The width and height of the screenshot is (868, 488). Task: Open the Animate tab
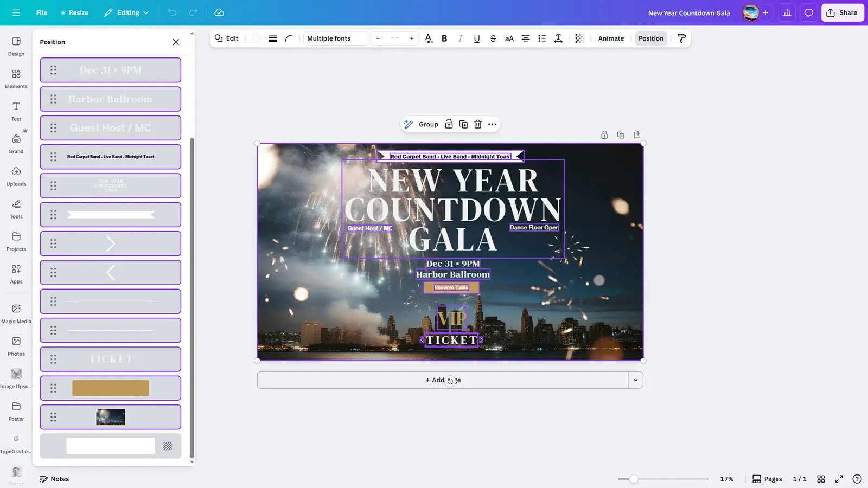click(611, 38)
